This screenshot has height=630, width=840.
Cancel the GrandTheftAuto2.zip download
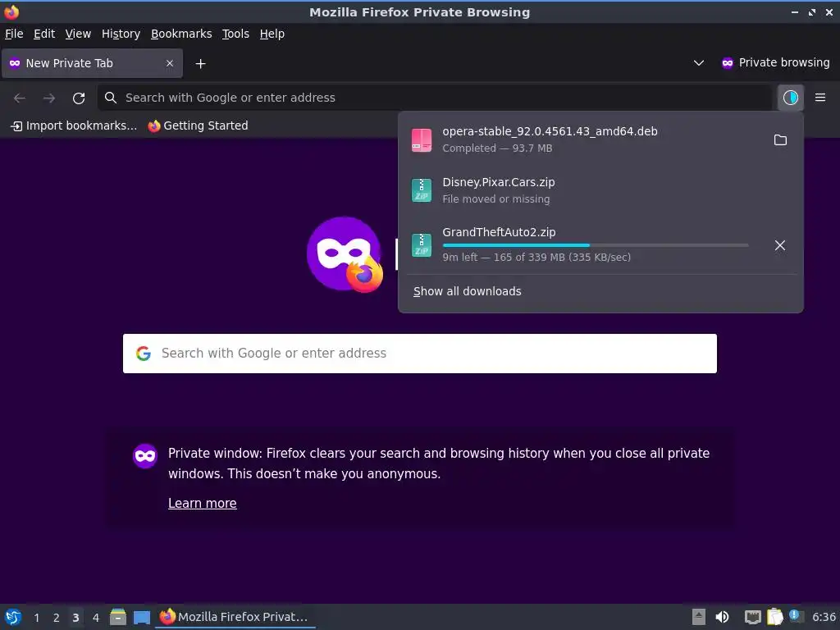(x=780, y=244)
